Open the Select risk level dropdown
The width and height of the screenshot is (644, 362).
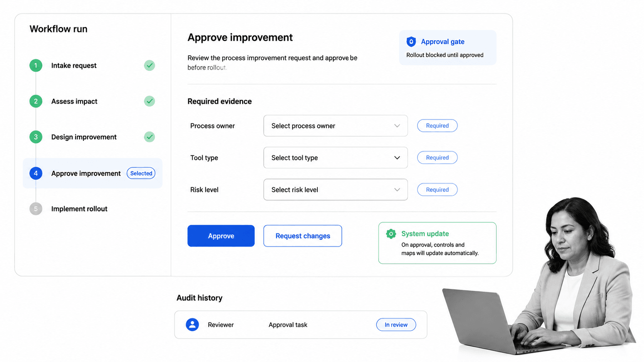[x=335, y=190]
